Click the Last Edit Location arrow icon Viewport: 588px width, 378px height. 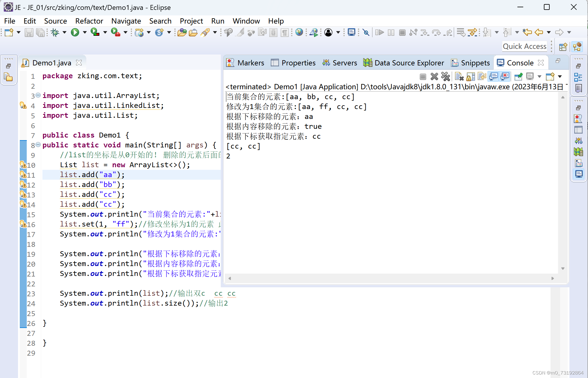click(527, 32)
